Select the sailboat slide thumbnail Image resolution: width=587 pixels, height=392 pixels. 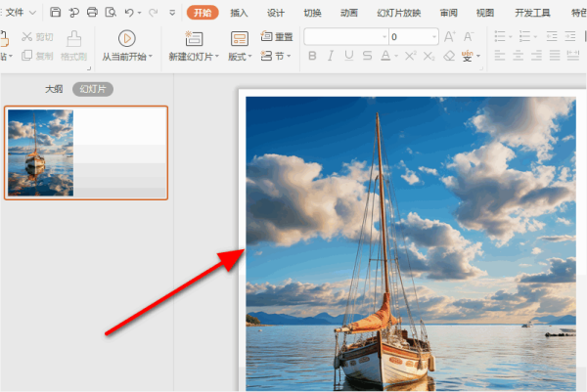point(86,152)
